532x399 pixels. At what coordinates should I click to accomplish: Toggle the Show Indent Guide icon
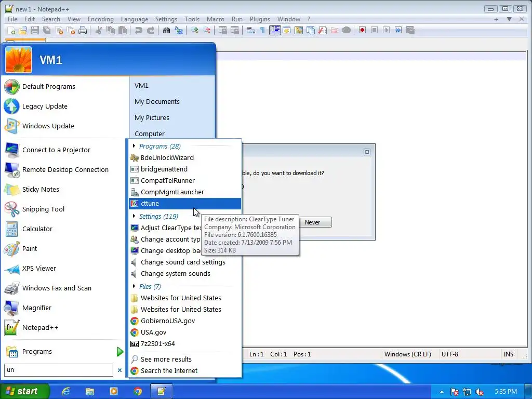pyautogui.click(x=275, y=31)
